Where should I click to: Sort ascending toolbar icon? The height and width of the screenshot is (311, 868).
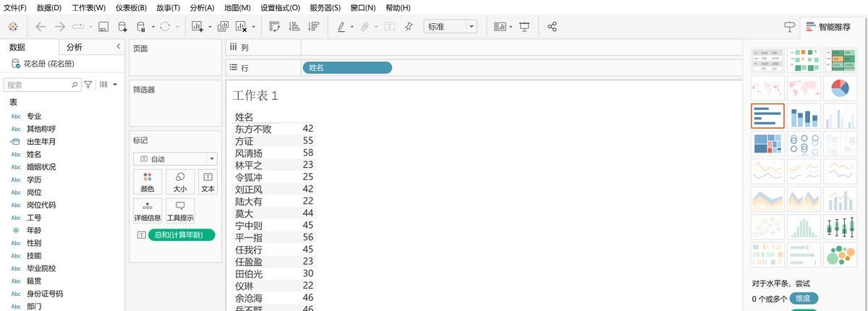(294, 27)
